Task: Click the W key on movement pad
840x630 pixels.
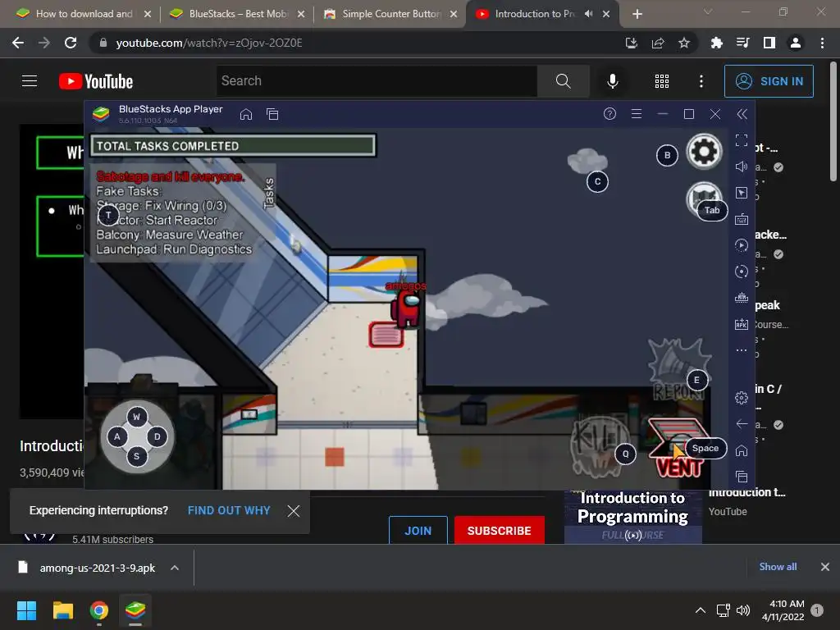Action: (x=137, y=417)
